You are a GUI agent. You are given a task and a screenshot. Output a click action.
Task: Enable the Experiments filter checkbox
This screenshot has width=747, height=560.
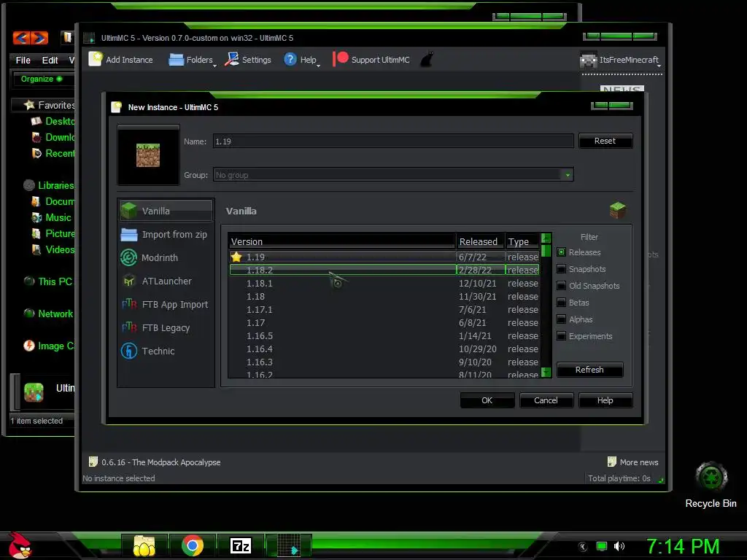pos(561,335)
